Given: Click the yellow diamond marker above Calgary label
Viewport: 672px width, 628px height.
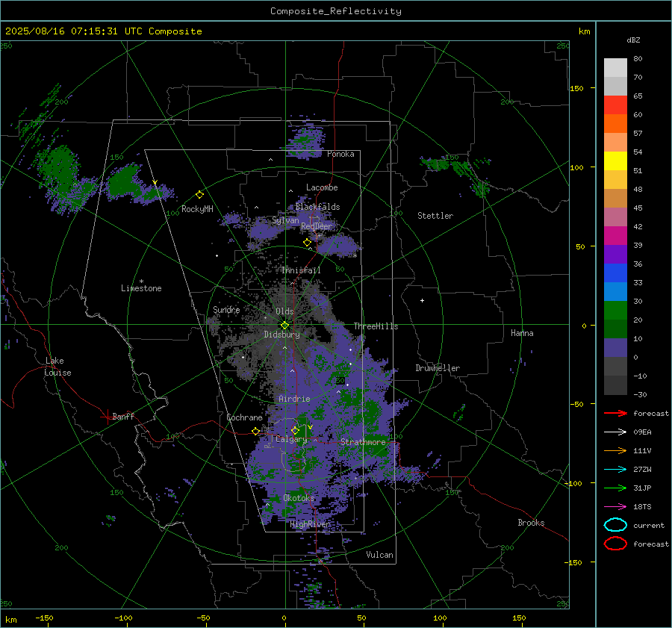Looking at the screenshot, I should coord(295,430).
